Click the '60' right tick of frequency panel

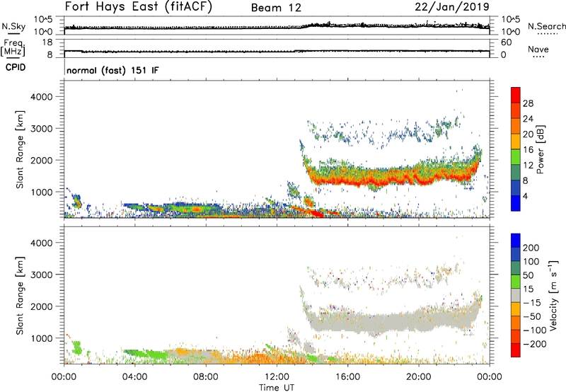coord(507,42)
